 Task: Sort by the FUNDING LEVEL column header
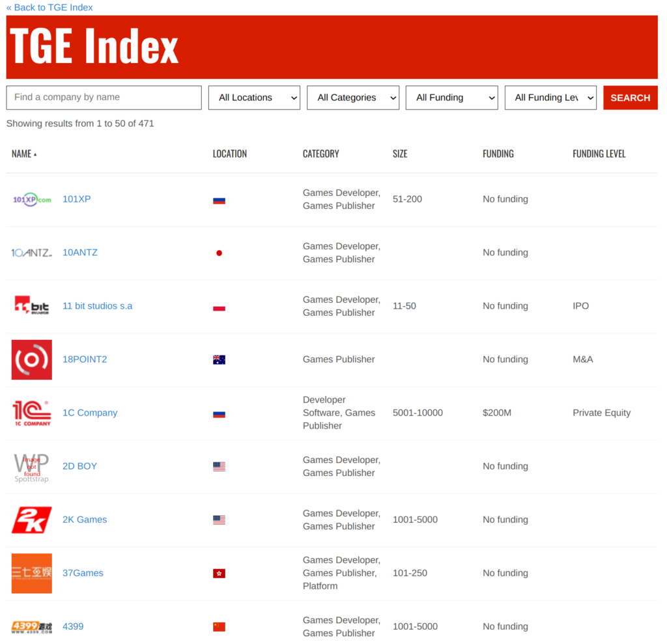tap(599, 154)
